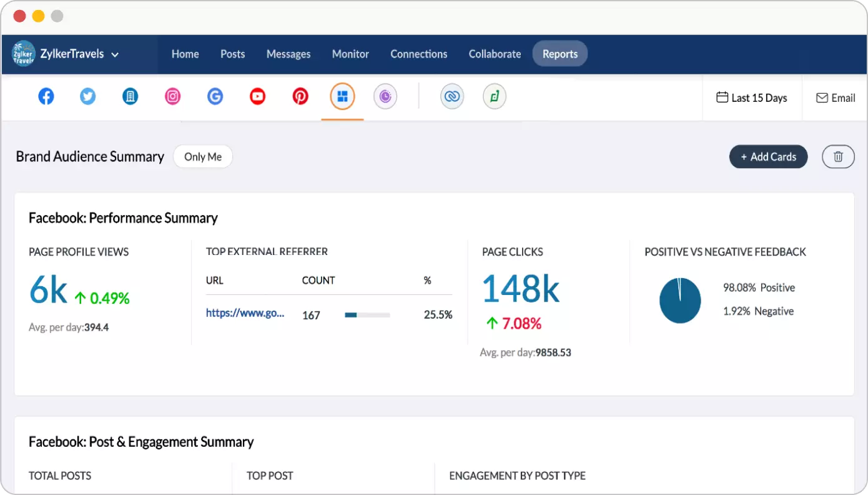
Task: Select the Google channel icon
Action: 215,97
